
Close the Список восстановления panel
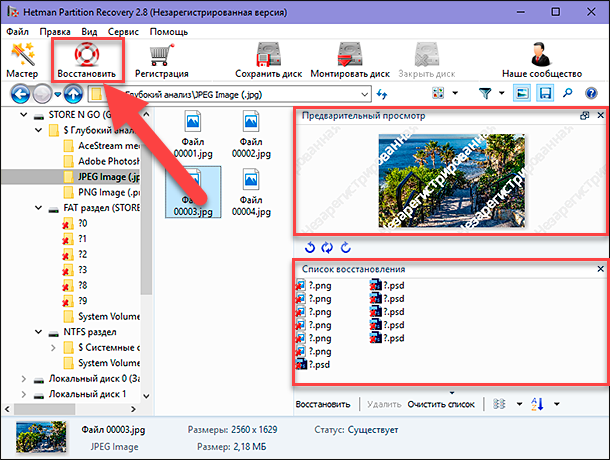601,269
